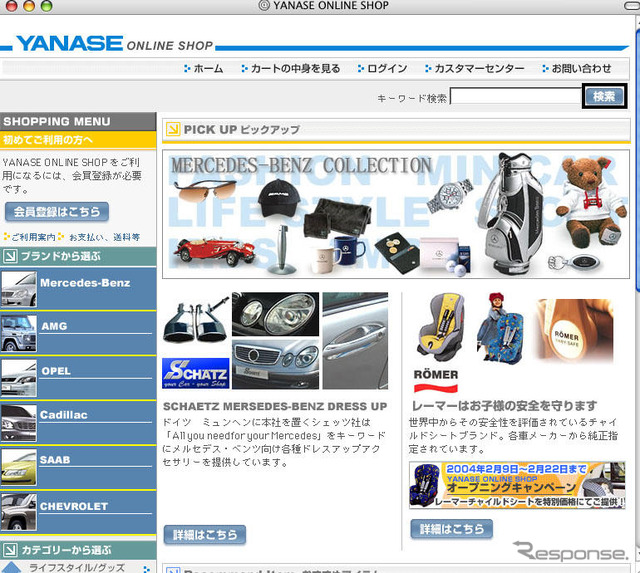This screenshot has width=640, height=573.
Task: Click the AMG vehicle thumbnail
Action: 19,333
